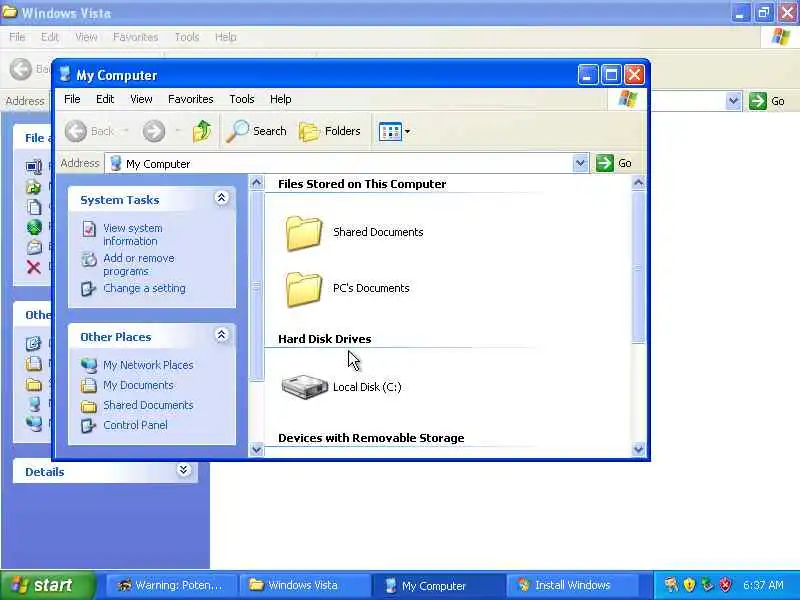The height and width of the screenshot is (600, 800).
Task: Open Favorites menu in Windows Vista window
Action: point(136,37)
